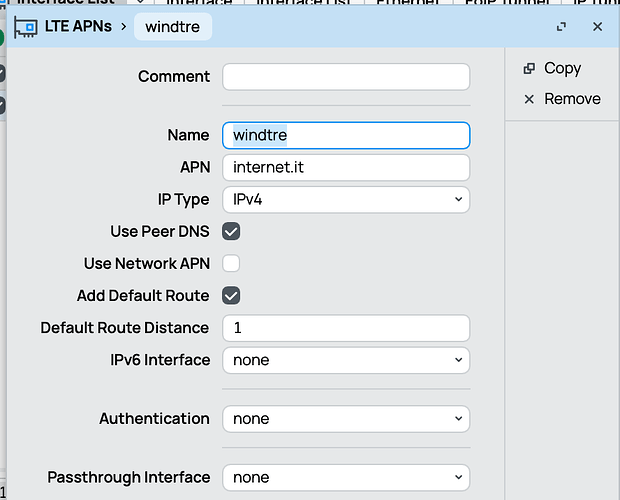The height and width of the screenshot is (500, 620).
Task: Copy this APN entry
Action: (552, 68)
